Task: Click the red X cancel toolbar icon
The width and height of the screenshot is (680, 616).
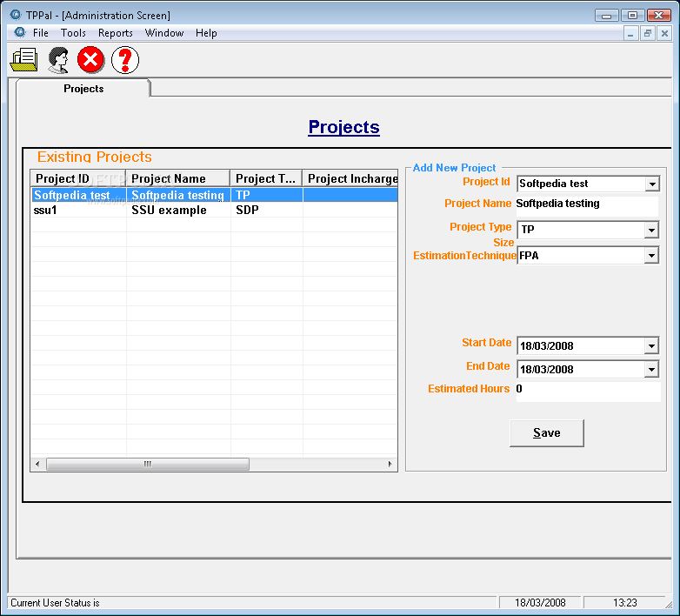Action: point(90,60)
